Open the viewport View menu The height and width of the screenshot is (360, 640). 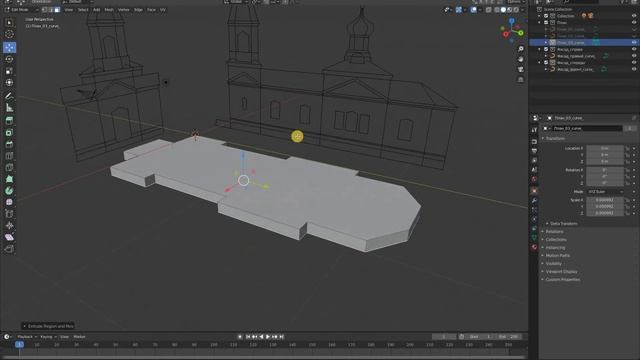(69, 10)
